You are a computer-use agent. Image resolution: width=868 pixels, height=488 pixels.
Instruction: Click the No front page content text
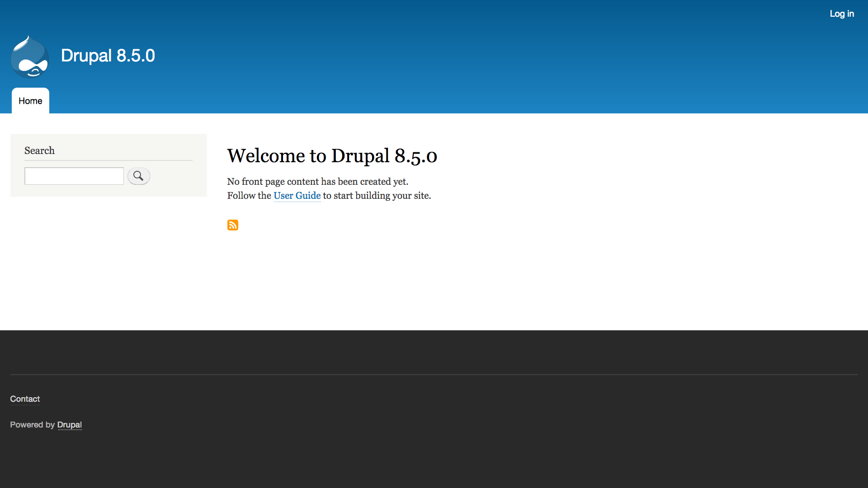(x=317, y=182)
